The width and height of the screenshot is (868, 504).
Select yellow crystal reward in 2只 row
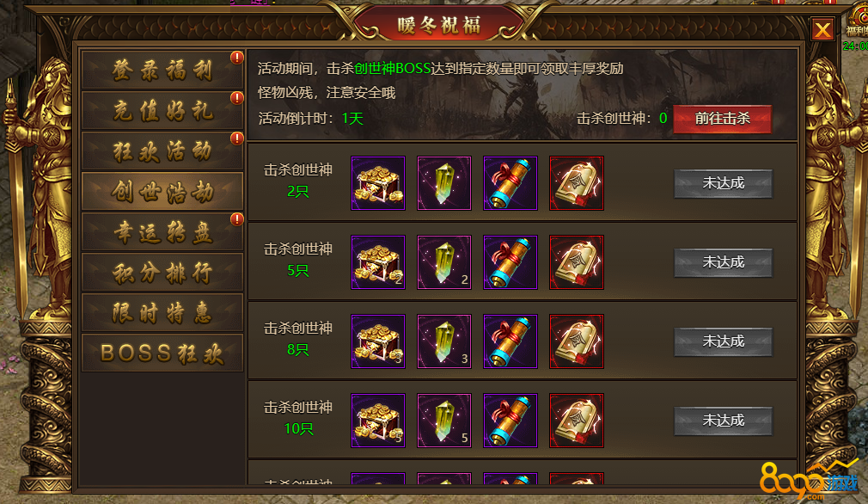point(444,183)
